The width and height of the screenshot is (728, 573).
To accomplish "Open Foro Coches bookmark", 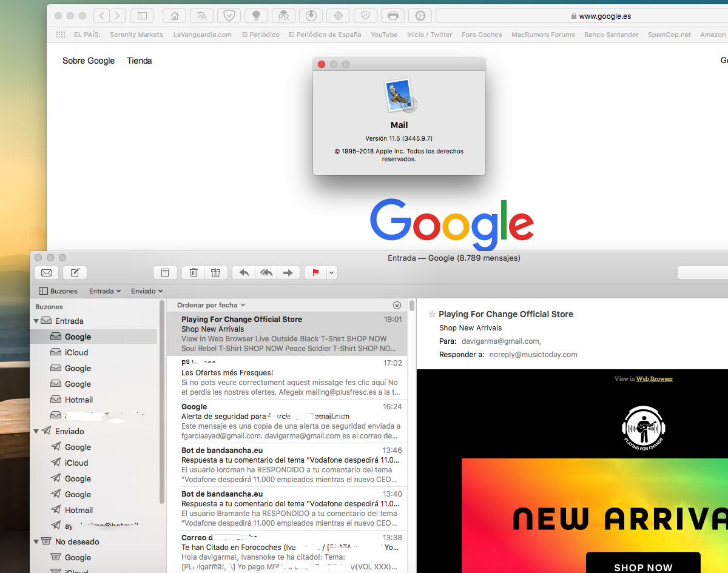I will click(x=482, y=35).
